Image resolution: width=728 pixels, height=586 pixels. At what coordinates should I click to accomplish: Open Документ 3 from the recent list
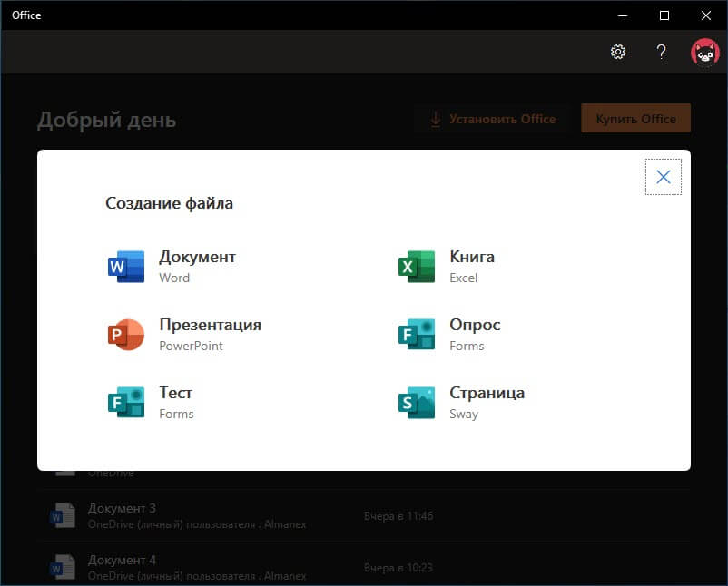[x=122, y=508]
